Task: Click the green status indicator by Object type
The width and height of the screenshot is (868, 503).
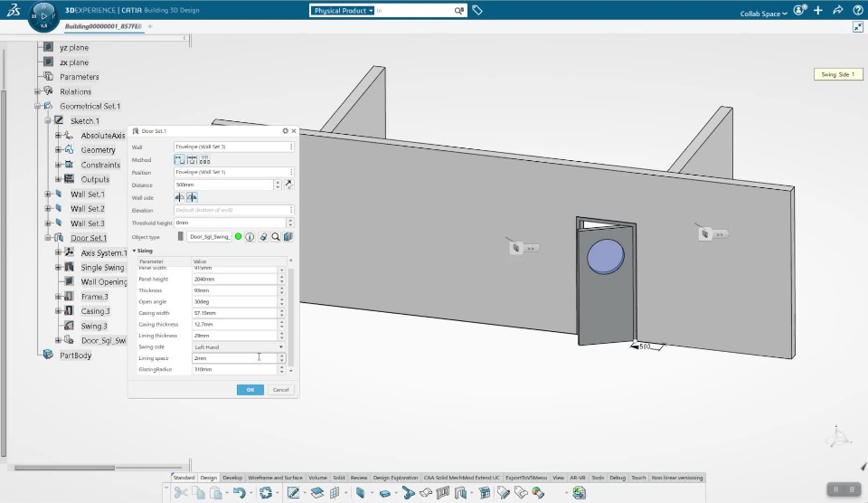Action: pos(239,236)
